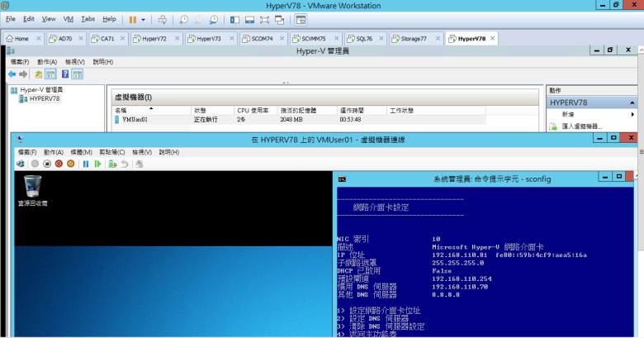Click the Recycle Bin desktop icon in the VM

tap(33, 185)
